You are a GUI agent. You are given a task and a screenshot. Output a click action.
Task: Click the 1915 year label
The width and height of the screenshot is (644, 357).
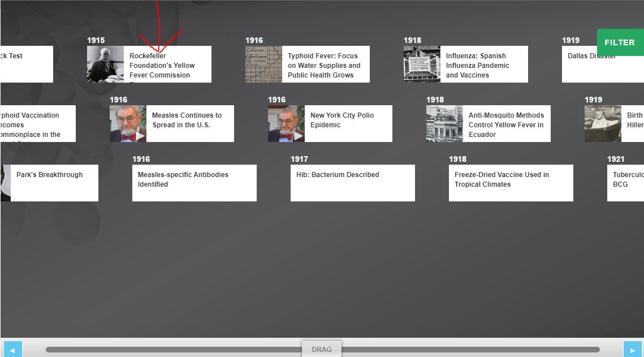point(96,40)
